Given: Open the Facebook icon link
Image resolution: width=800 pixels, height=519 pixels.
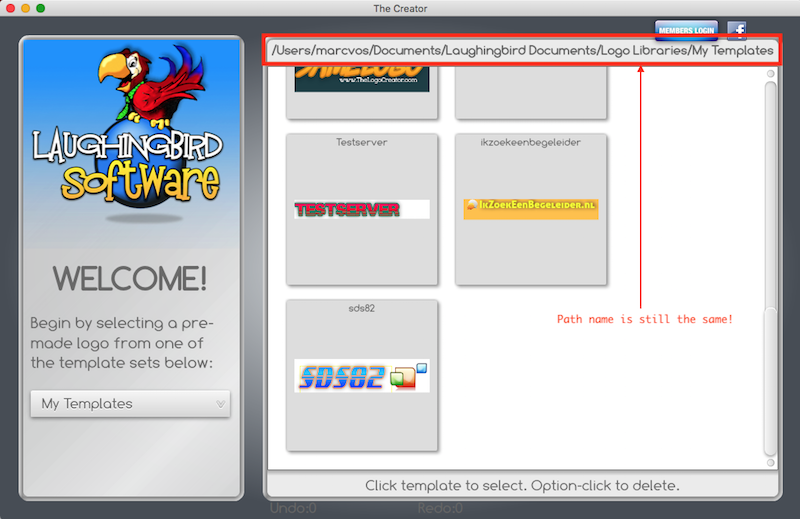Looking at the screenshot, I should (x=736, y=30).
